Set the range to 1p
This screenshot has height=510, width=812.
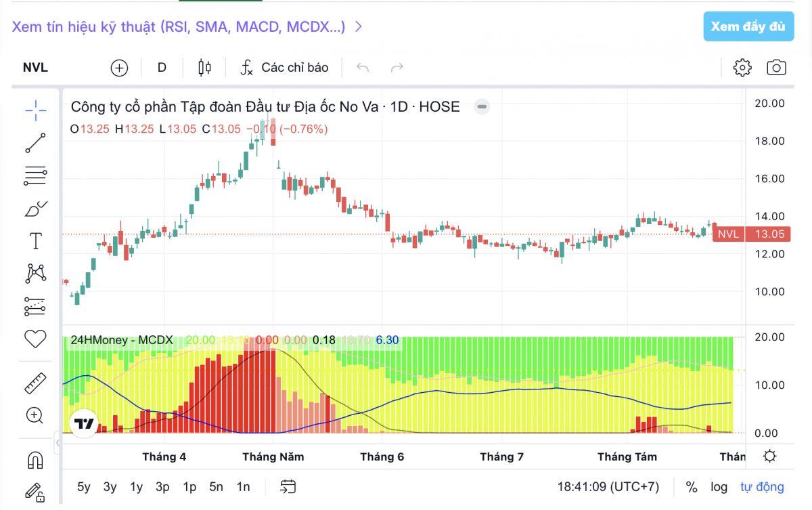[189, 486]
